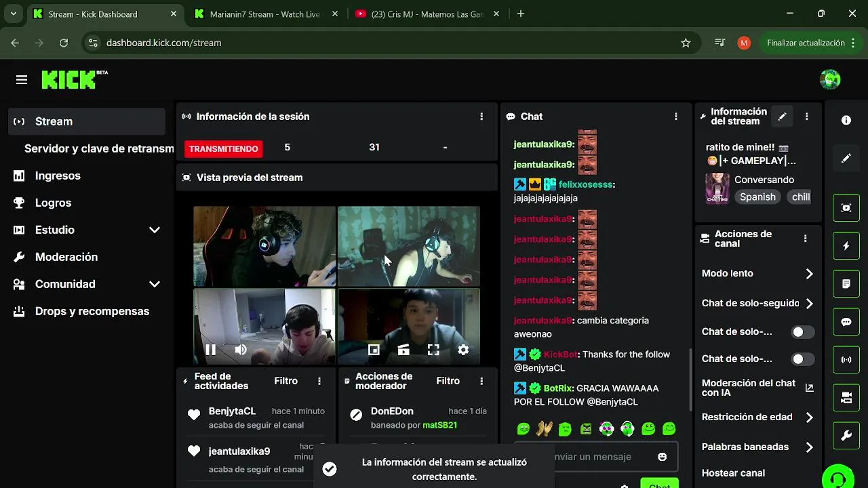868x488 pixels.
Task: Pause the stream preview
Action: (x=211, y=350)
